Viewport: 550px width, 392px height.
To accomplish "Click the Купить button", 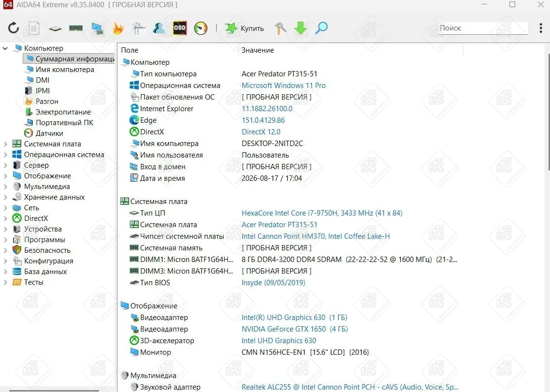I will coord(244,28).
